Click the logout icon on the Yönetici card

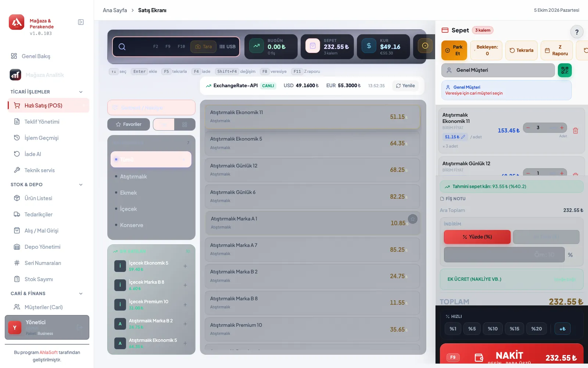point(79,327)
